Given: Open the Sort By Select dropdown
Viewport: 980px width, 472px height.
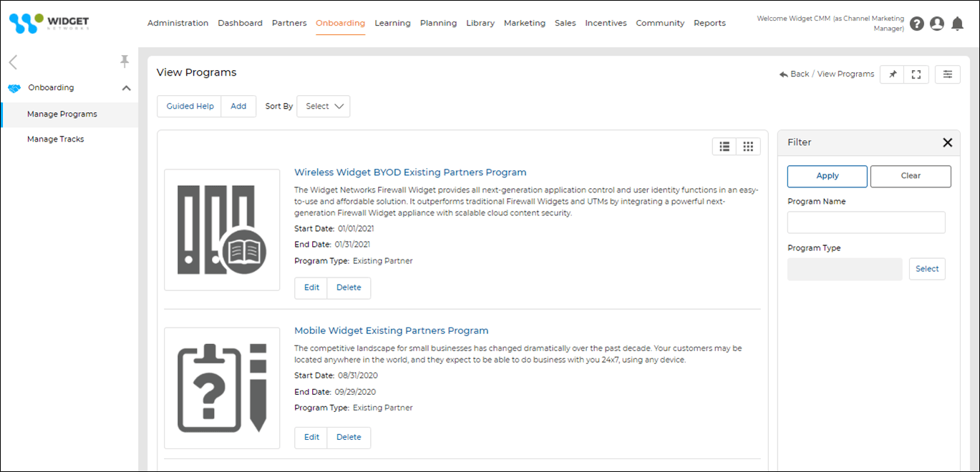Looking at the screenshot, I should pyautogui.click(x=324, y=107).
